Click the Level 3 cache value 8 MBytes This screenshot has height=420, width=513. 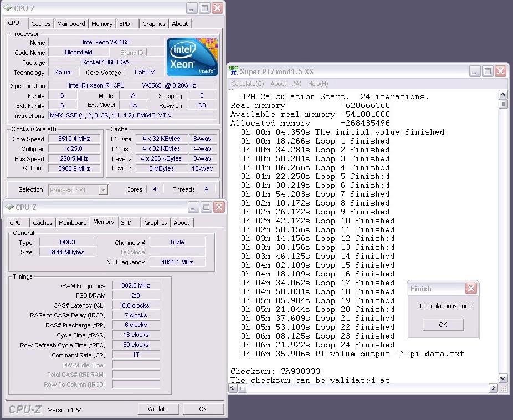click(x=162, y=168)
